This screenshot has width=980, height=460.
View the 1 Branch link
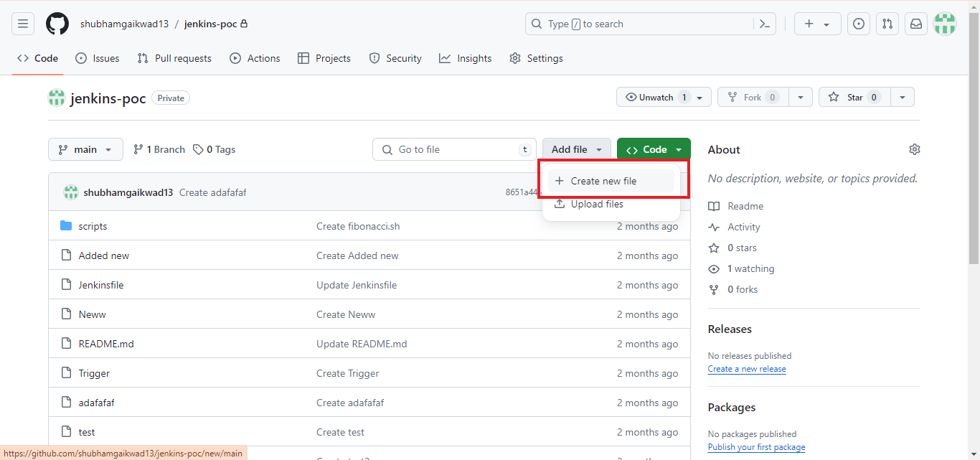point(159,149)
